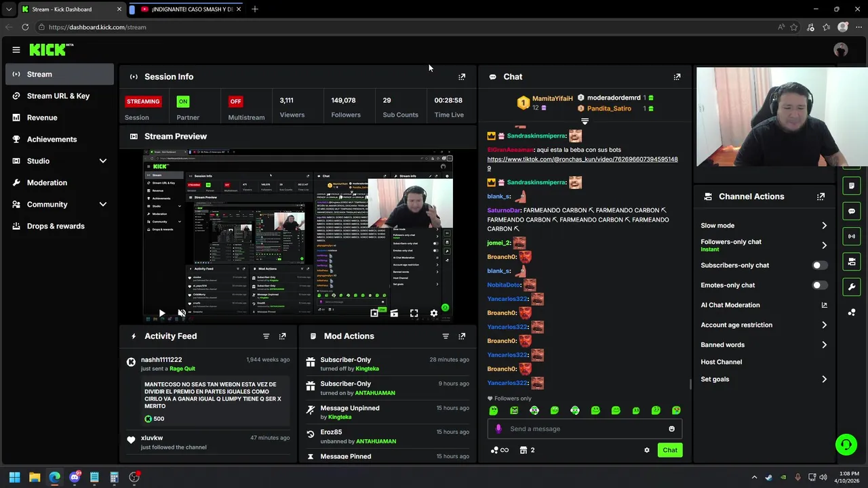Collapse the pinned chat leaderboard arrow

585,121
